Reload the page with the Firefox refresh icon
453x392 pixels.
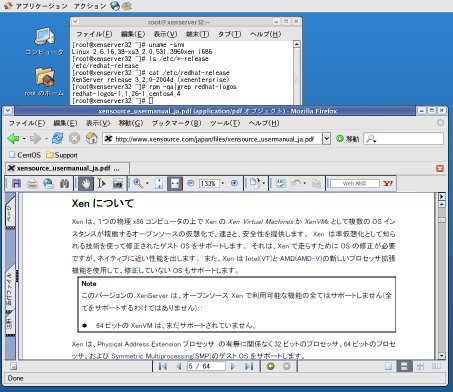pyautogui.click(x=57, y=138)
